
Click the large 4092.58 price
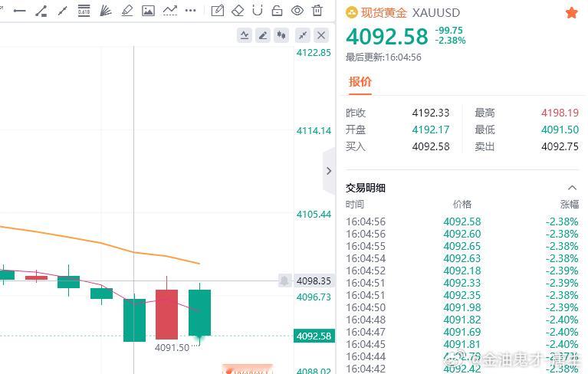(x=386, y=36)
